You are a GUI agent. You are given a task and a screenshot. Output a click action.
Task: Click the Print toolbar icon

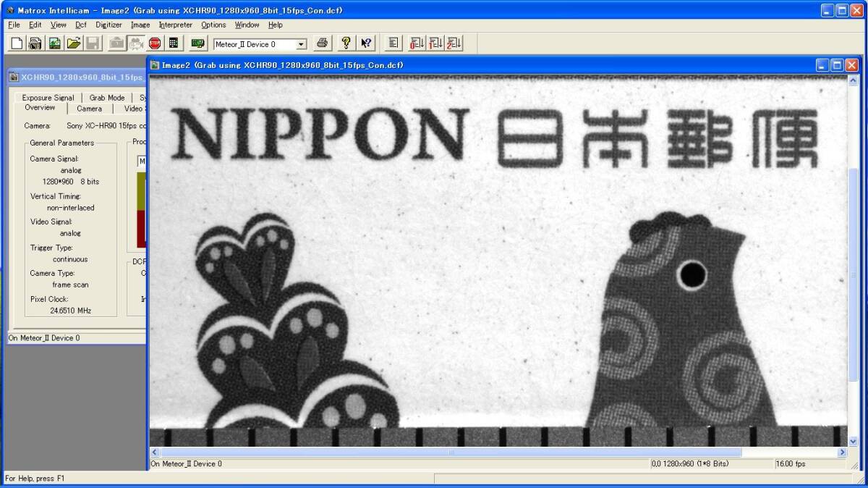323,43
